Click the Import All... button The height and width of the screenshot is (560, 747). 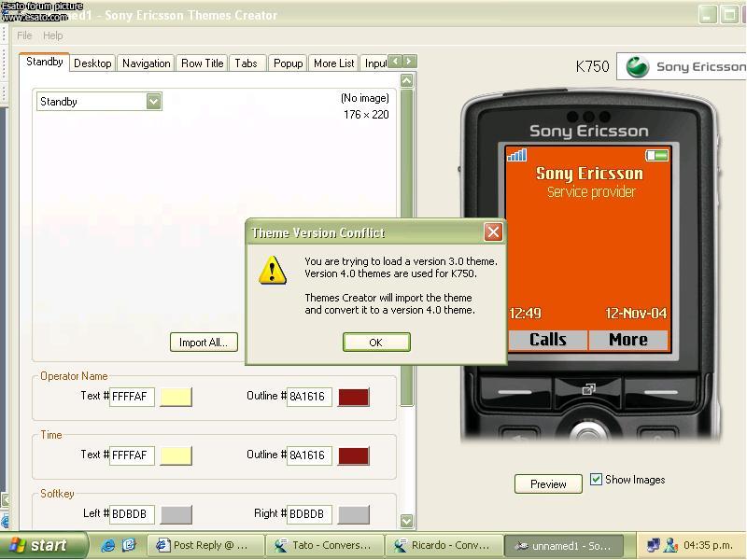click(204, 342)
